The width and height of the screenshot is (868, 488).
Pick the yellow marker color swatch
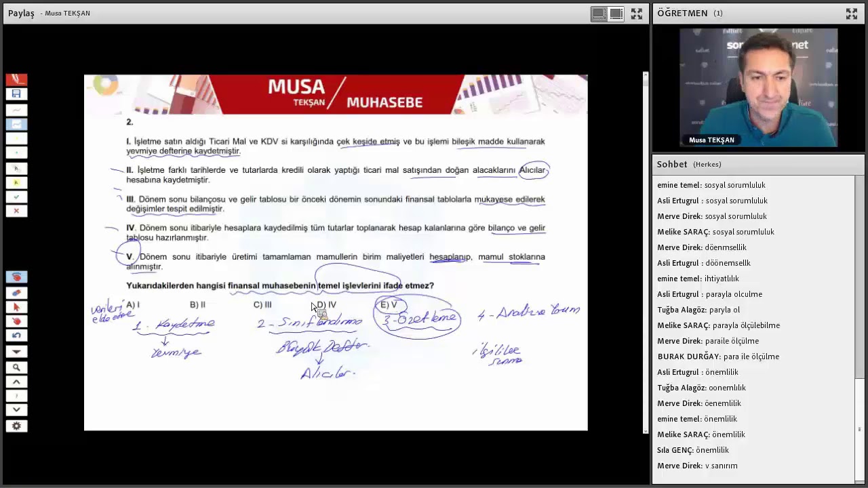16,139
